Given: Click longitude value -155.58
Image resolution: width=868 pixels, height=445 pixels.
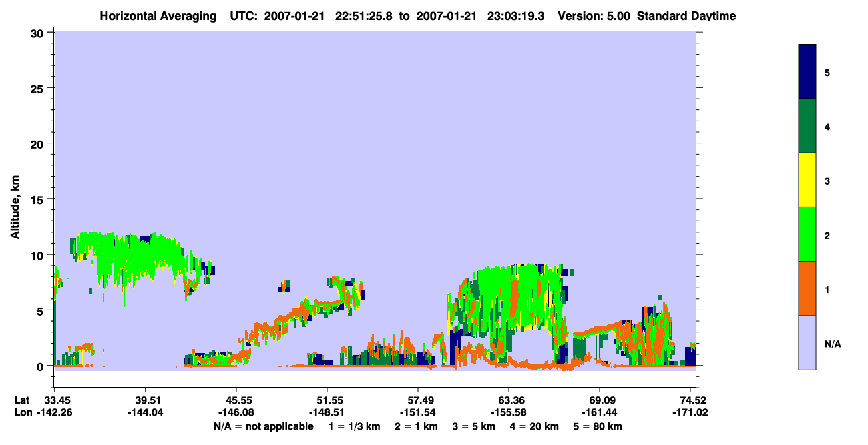Looking at the screenshot, I should [509, 412].
